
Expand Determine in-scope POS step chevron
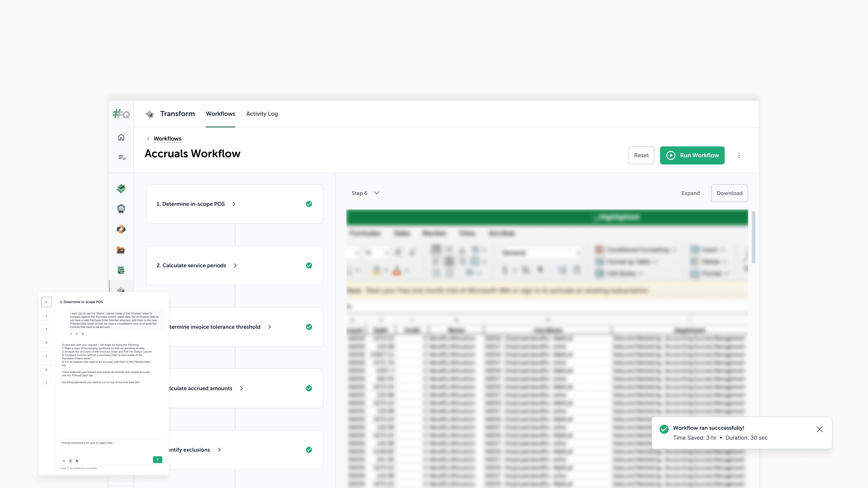tap(234, 204)
